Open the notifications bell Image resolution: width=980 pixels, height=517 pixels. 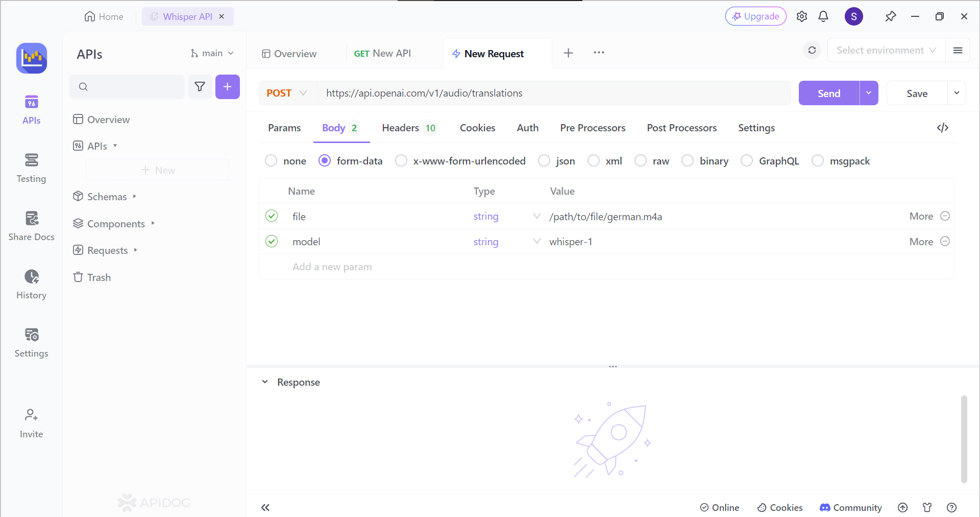(823, 16)
